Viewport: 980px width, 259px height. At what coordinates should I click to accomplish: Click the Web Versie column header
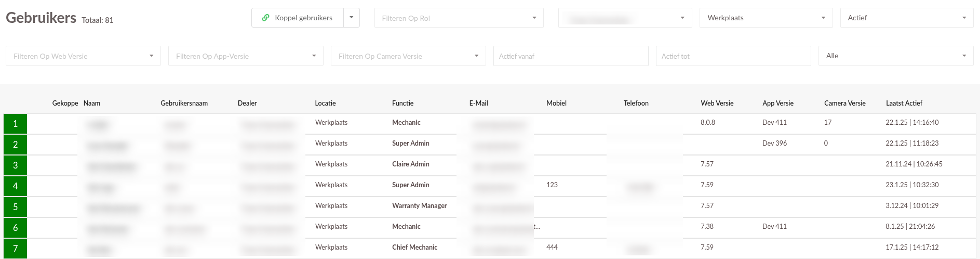point(717,103)
